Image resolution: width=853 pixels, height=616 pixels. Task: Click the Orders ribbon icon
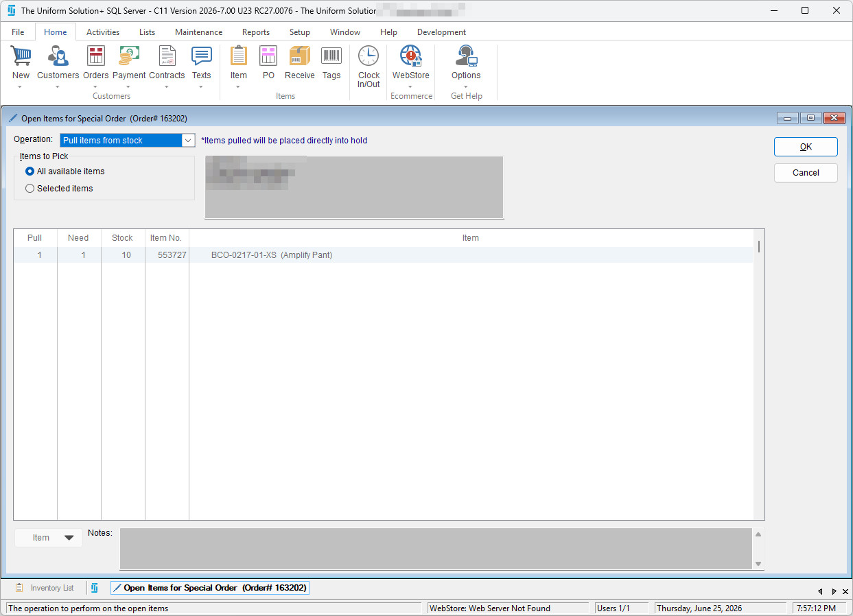96,56
